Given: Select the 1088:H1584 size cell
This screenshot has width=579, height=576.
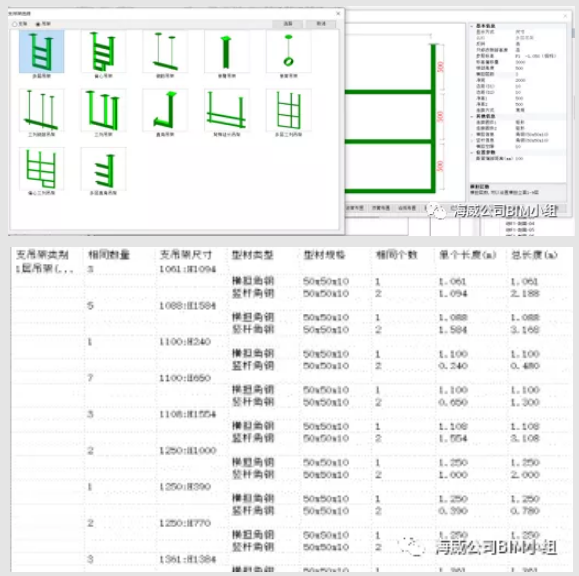Looking at the screenshot, I should tap(187, 305).
